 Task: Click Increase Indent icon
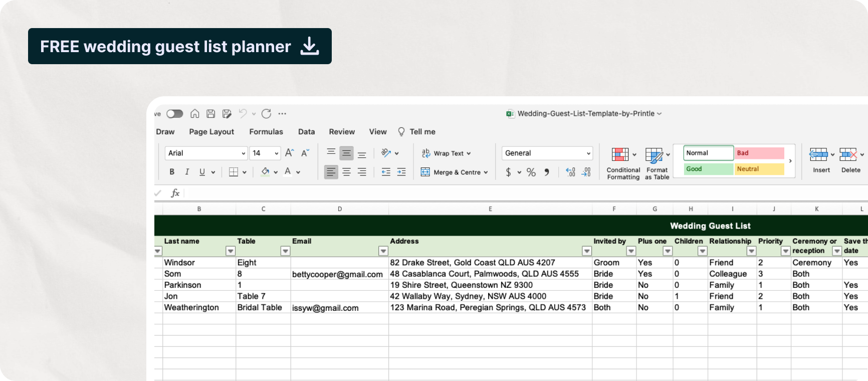(x=401, y=172)
